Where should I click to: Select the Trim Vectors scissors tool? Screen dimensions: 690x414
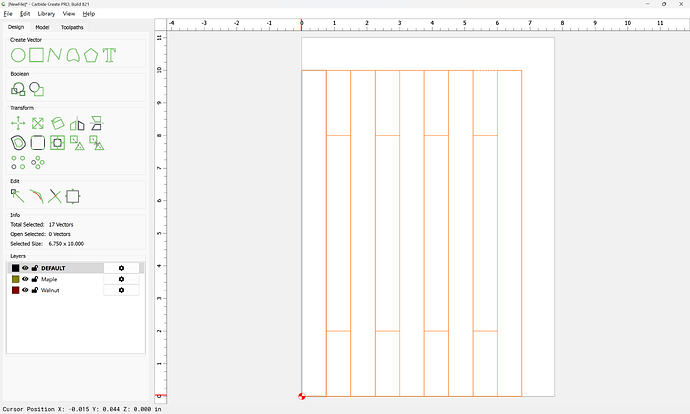click(x=55, y=196)
